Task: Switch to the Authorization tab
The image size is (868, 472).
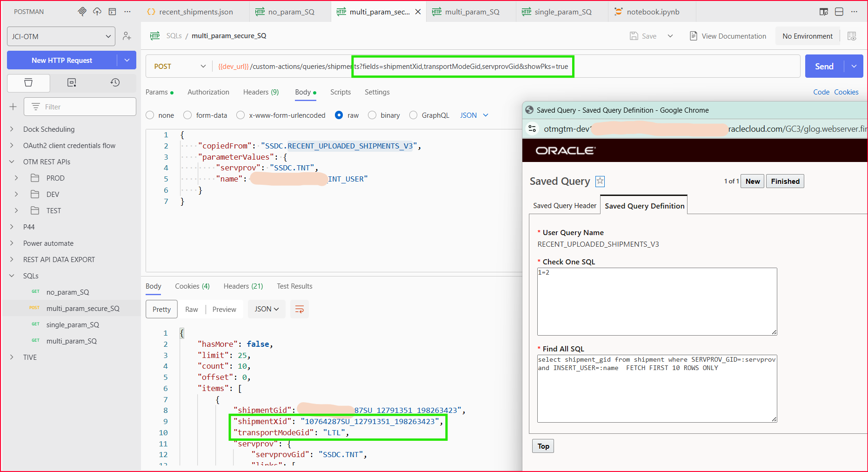Action: (208, 92)
